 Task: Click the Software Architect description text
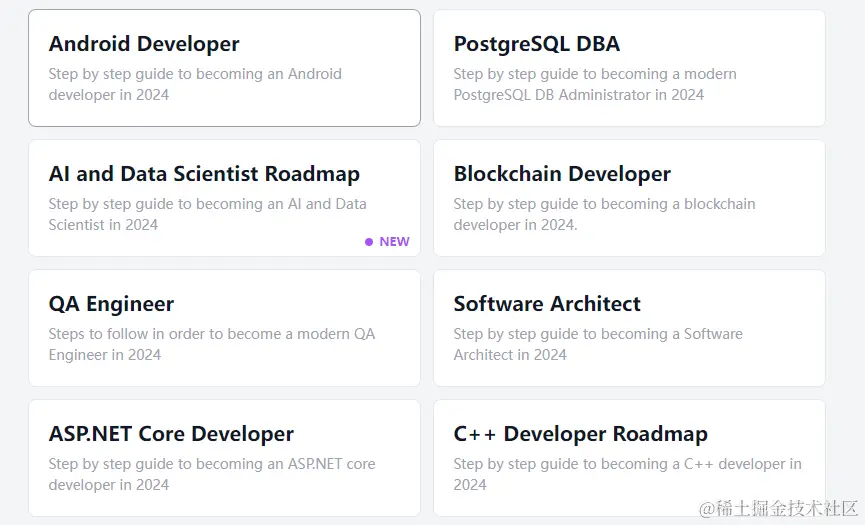coord(598,344)
